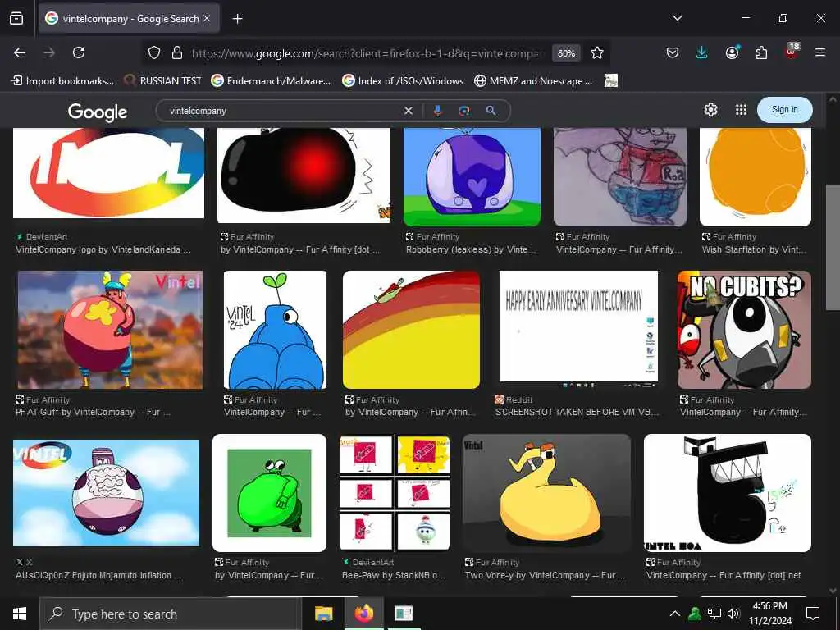Open the Windows Start menu
The width and height of the screenshot is (840, 630).
(x=20, y=614)
